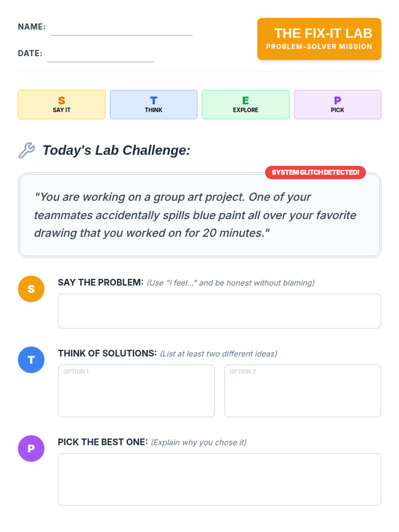Screen dimensions: 399x532
Task: Click the Name input line
Action: pos(121,30)
